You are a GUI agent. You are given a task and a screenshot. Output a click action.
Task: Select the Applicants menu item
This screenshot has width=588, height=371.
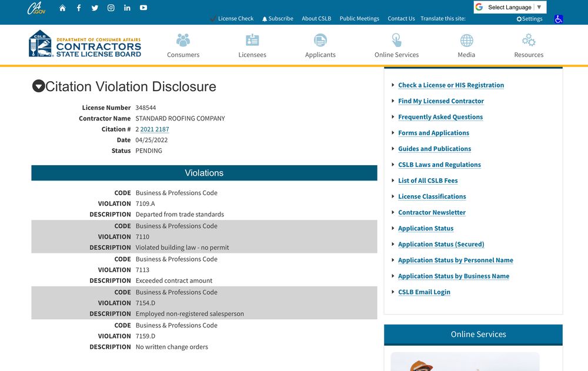pyautogui.click(x=320, y=46)
